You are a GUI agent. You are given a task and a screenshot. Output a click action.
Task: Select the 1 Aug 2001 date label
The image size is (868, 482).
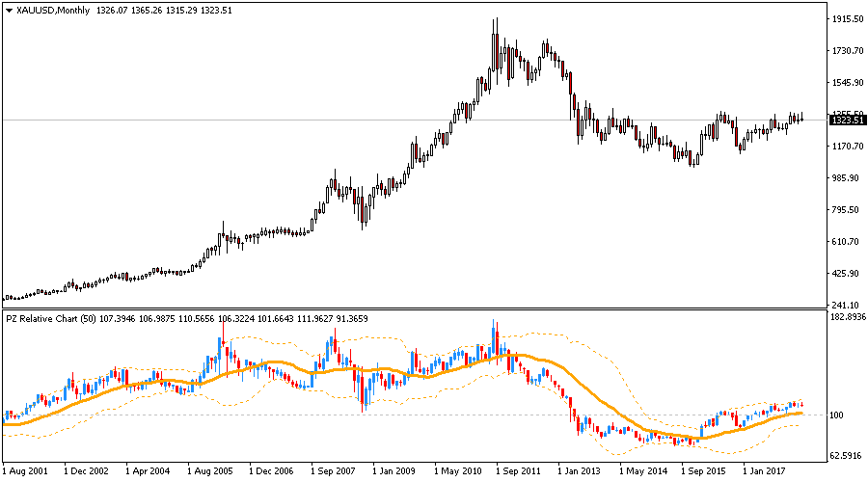28,472
